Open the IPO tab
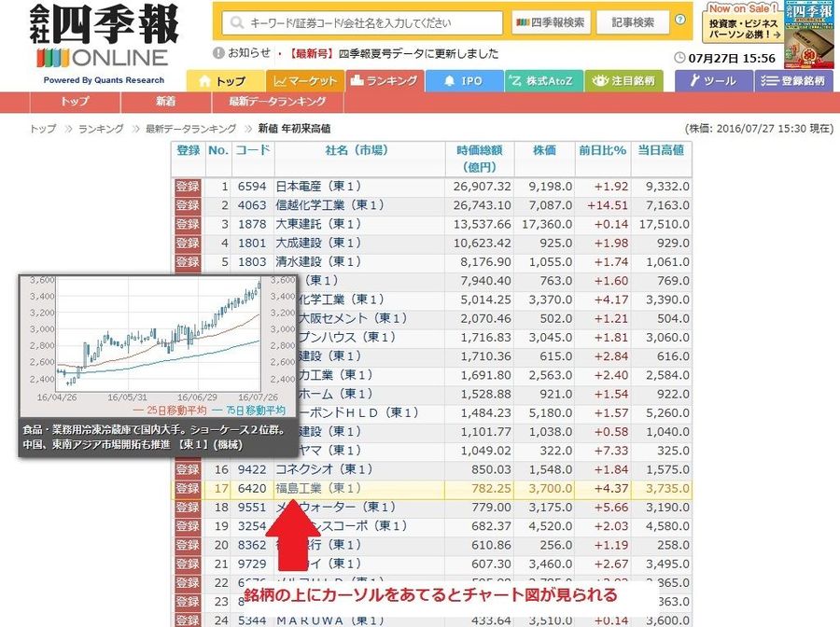This screenshot has width=840, height=627. 464,81
